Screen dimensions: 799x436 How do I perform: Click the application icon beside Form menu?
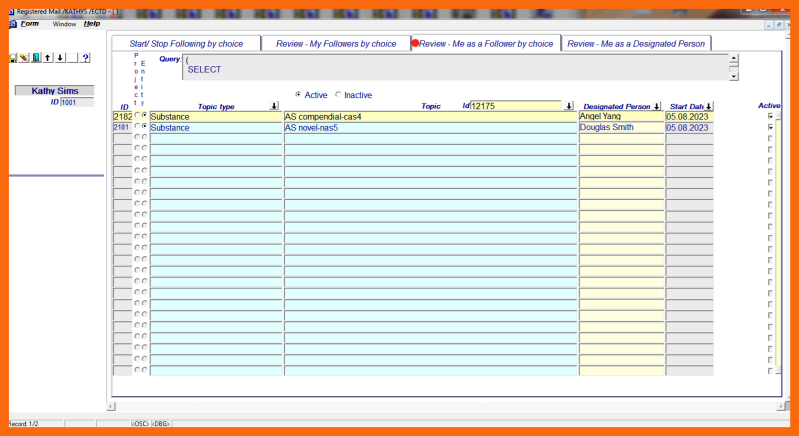coord(13,24)
